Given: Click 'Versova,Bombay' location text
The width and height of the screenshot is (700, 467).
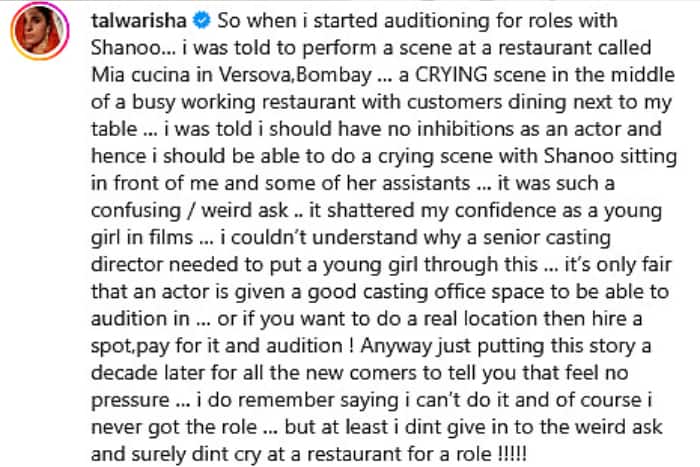Looking at the screenshot, I should click(295, 75).
